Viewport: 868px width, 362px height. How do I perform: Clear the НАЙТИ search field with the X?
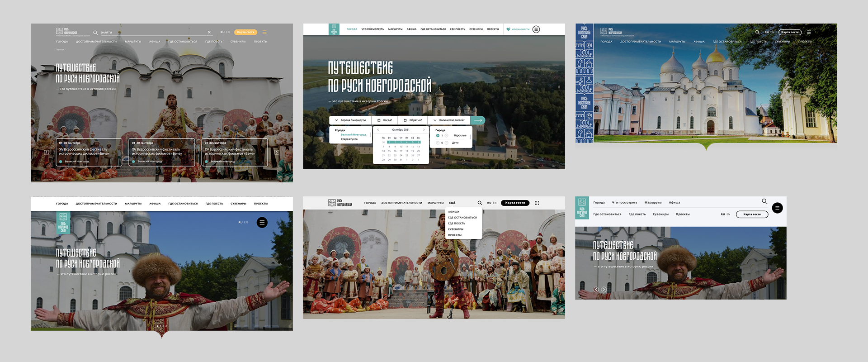[x=209, y=33]
